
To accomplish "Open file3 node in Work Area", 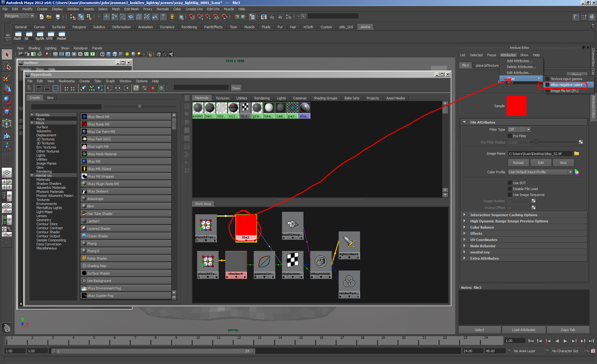I will (246, 228).
